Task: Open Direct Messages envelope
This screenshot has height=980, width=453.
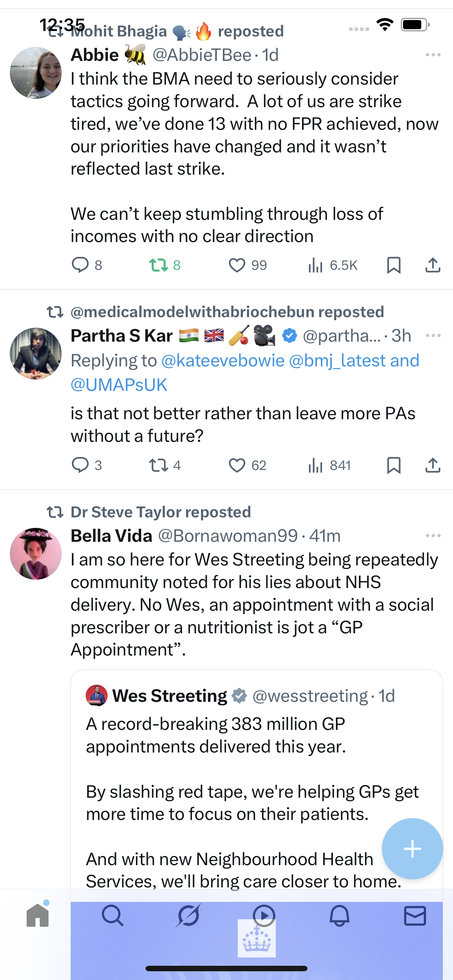Action: pos(415,915)
